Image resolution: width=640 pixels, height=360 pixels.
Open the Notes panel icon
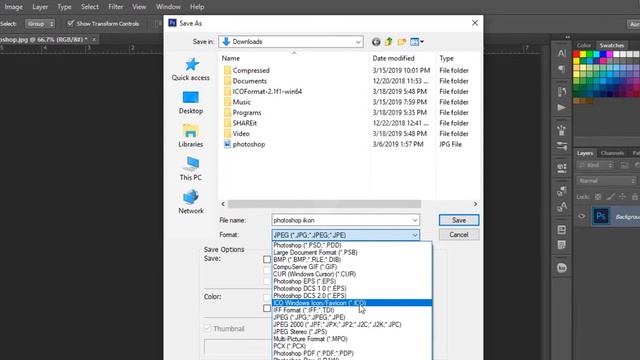pyautogui.click(x=562, y=245)
